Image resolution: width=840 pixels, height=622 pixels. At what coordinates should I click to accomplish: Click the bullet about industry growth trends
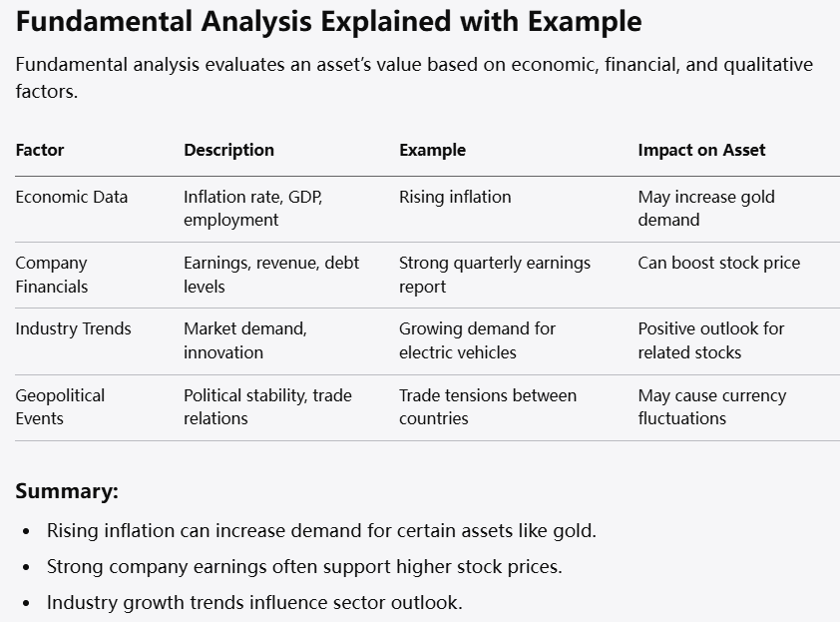click(x=254, y=602)
